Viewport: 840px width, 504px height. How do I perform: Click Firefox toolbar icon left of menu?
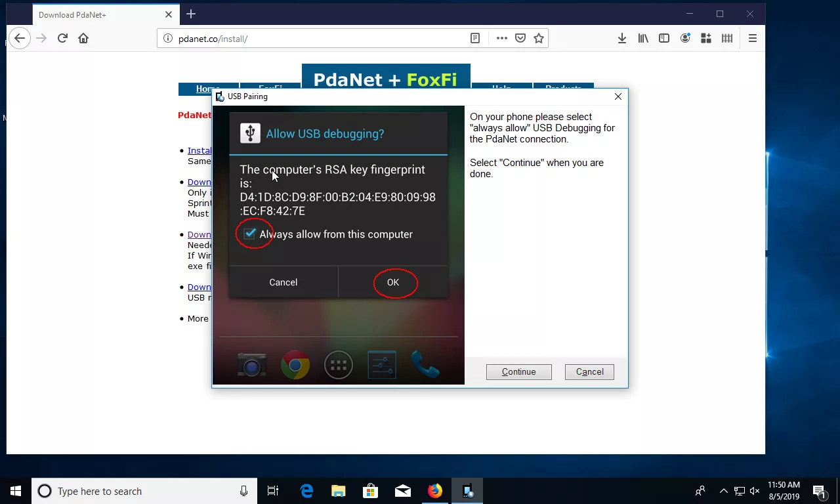[727, 38]
